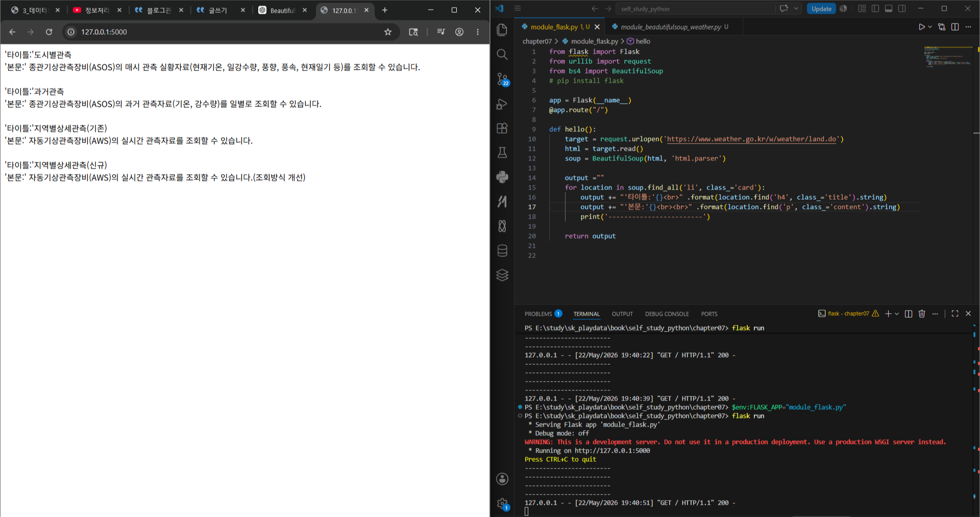Close the module_flask.py tab

(597, 27)
